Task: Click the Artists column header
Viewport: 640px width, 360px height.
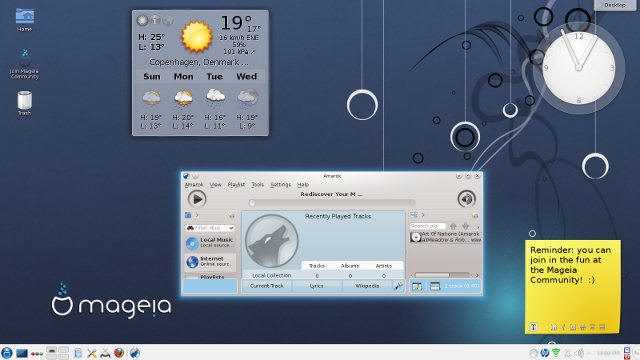Action: 384,266
